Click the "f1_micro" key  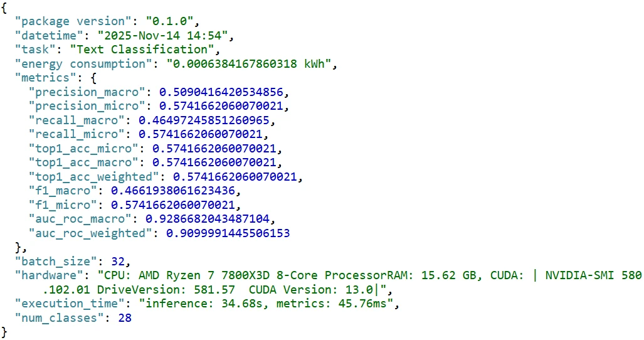(63, 205)
